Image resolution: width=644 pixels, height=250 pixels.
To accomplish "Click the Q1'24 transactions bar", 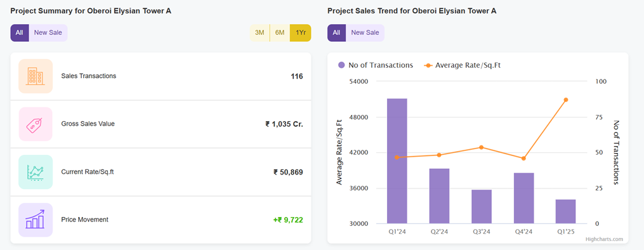I will pos(397,161).
